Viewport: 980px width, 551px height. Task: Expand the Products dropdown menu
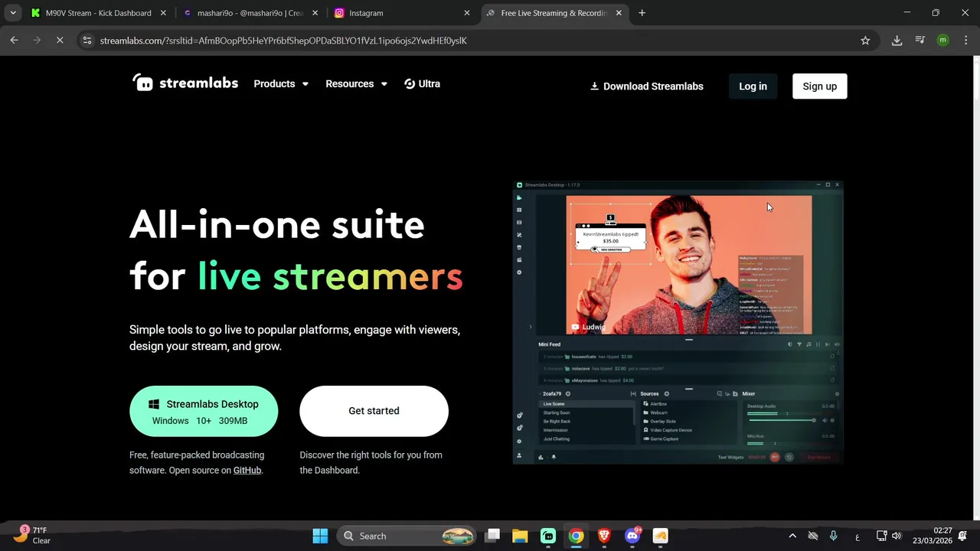281,83
